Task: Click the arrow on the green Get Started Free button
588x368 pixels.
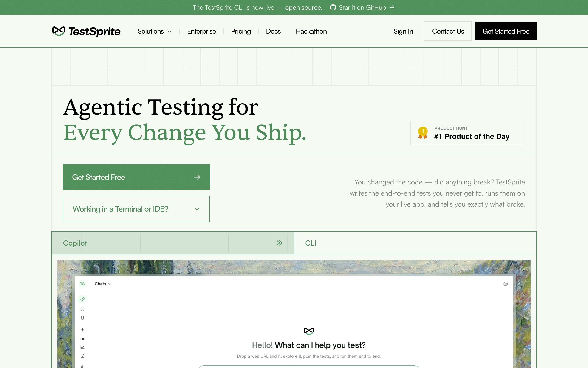Action: 197,177
